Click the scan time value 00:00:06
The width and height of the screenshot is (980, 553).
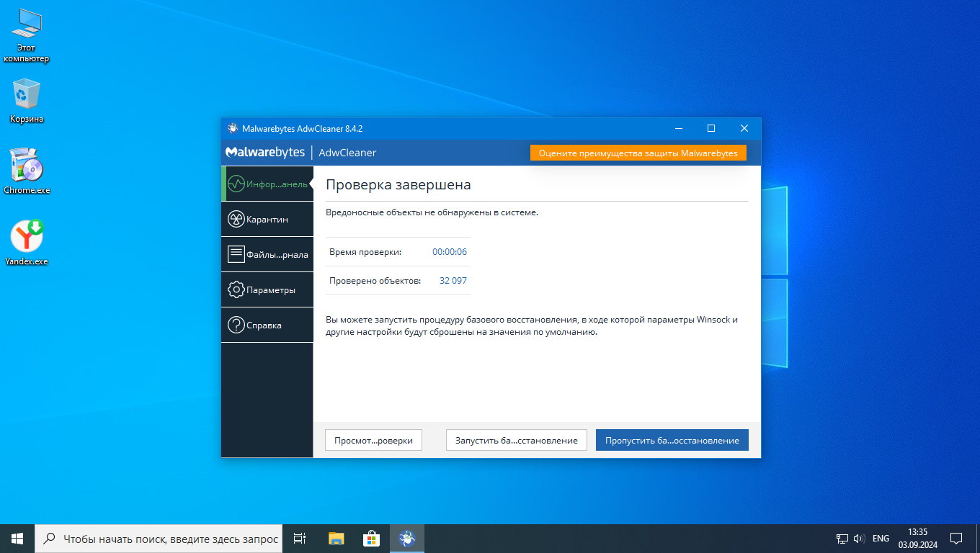(450, 252)
